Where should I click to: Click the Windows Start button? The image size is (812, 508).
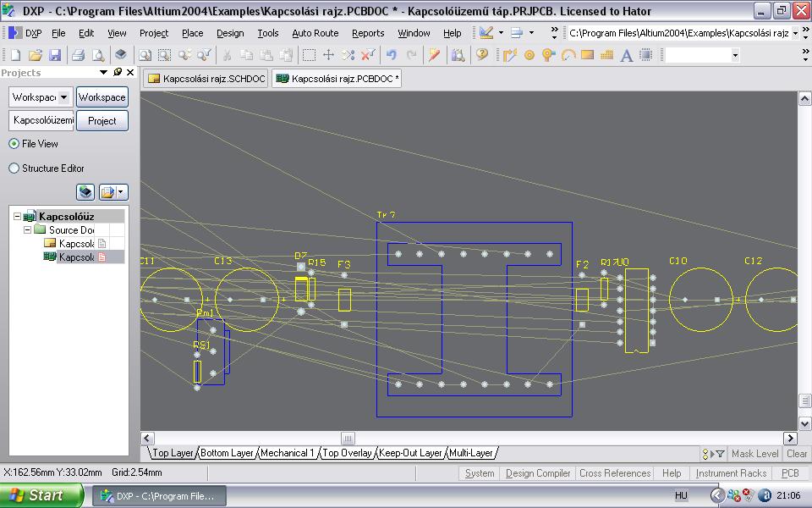pos(41,495)
